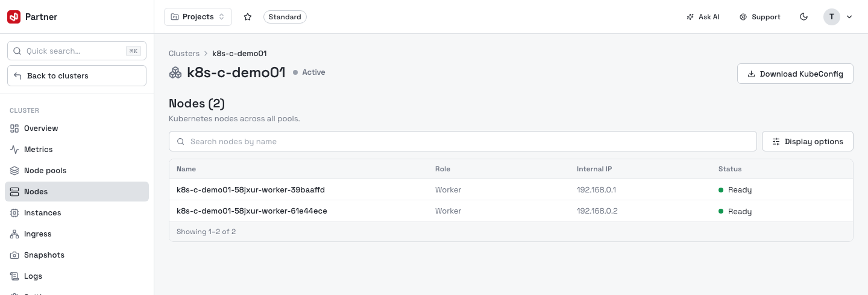Click the Ask AI button

[x=703, y=17]
